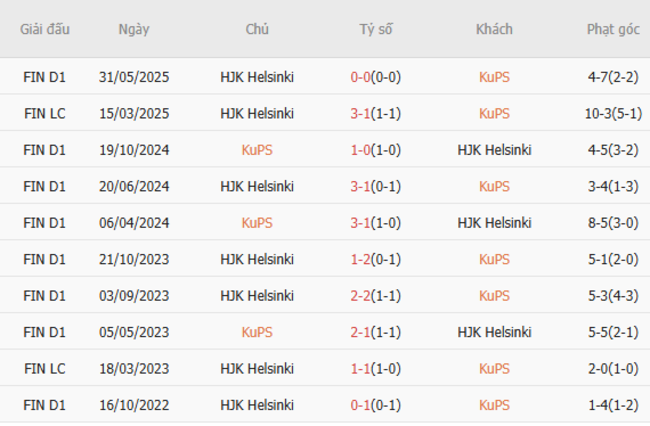Click the 'Ngày' column header

(x=133, y=29)
